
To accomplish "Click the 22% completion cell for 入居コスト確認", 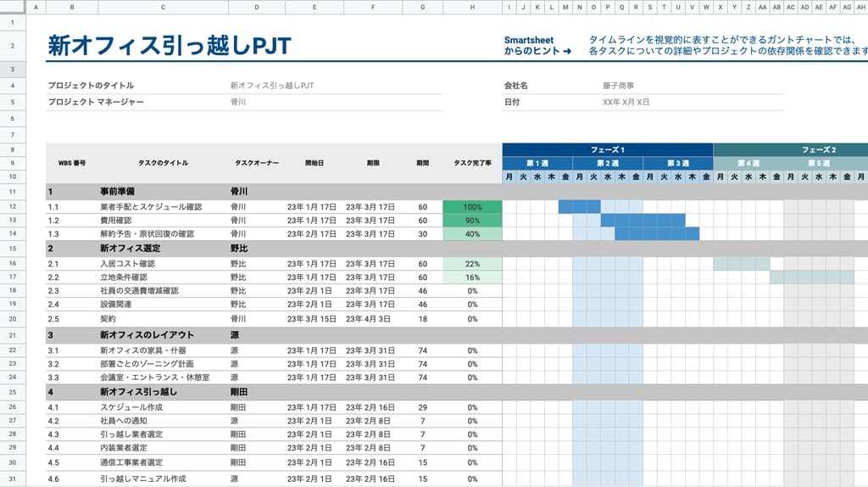I will (x=472, y=264).
